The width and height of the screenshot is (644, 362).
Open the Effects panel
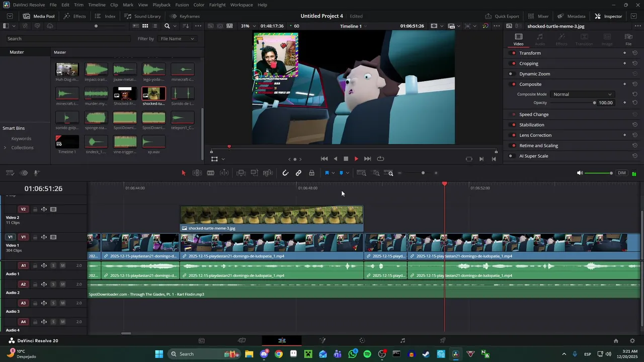(x=74, y=16)
